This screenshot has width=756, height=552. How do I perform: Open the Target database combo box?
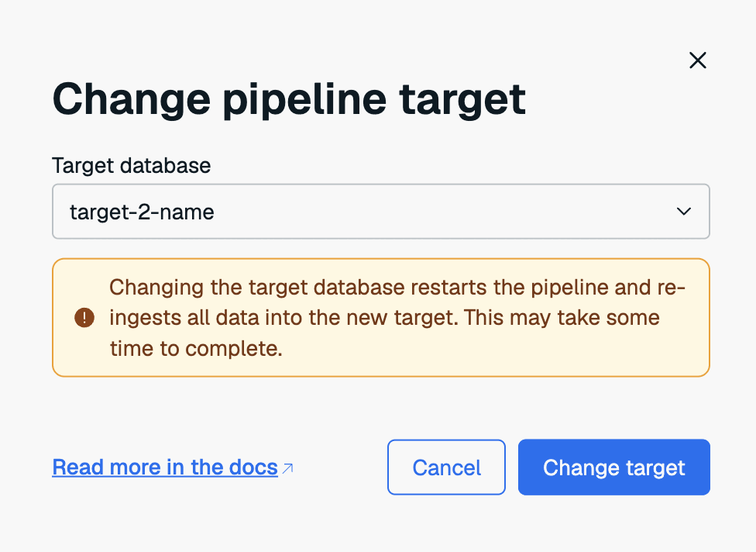(x=381, y=212)
